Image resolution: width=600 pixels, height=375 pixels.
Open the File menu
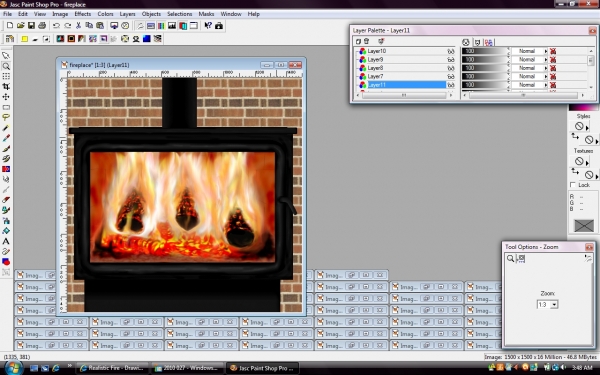(x=7, y=14)
